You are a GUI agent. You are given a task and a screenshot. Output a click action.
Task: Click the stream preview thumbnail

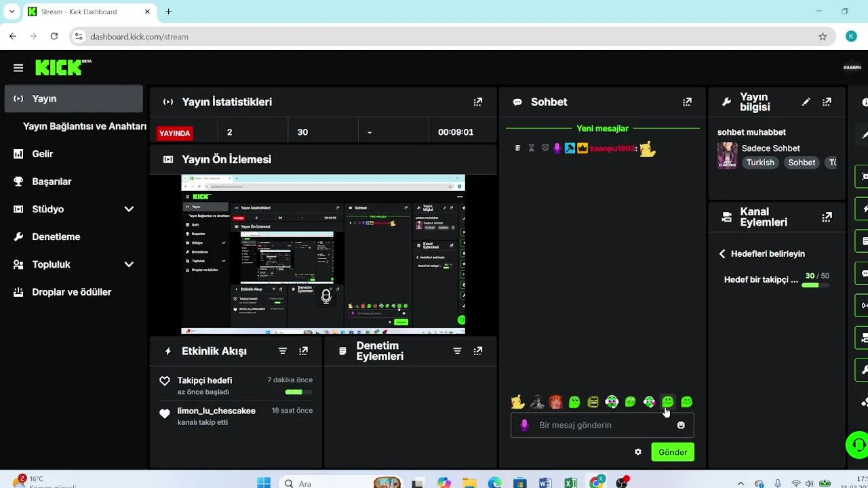[323, 255]
